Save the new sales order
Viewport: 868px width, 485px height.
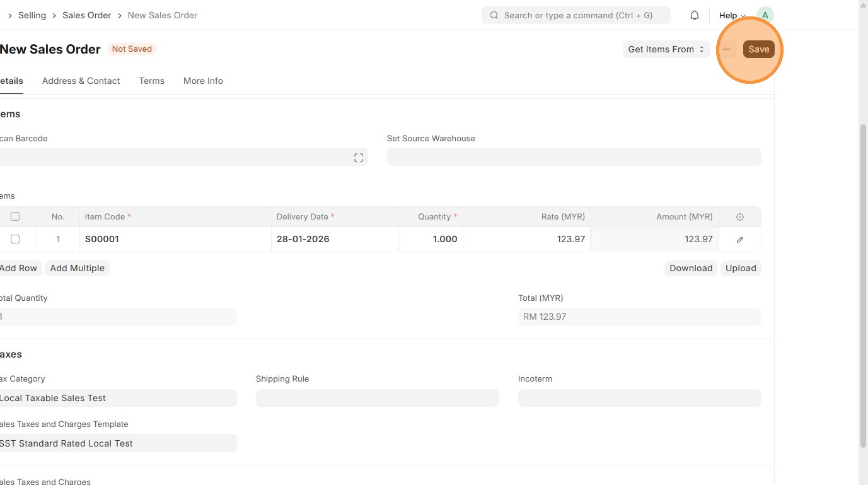coord(758,49)
